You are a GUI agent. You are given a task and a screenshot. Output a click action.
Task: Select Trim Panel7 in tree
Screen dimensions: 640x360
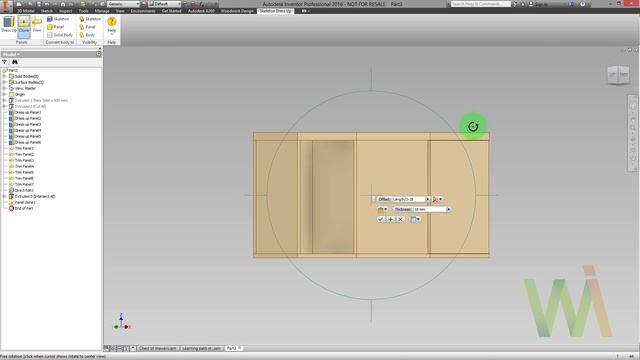[x=21, y=184]
